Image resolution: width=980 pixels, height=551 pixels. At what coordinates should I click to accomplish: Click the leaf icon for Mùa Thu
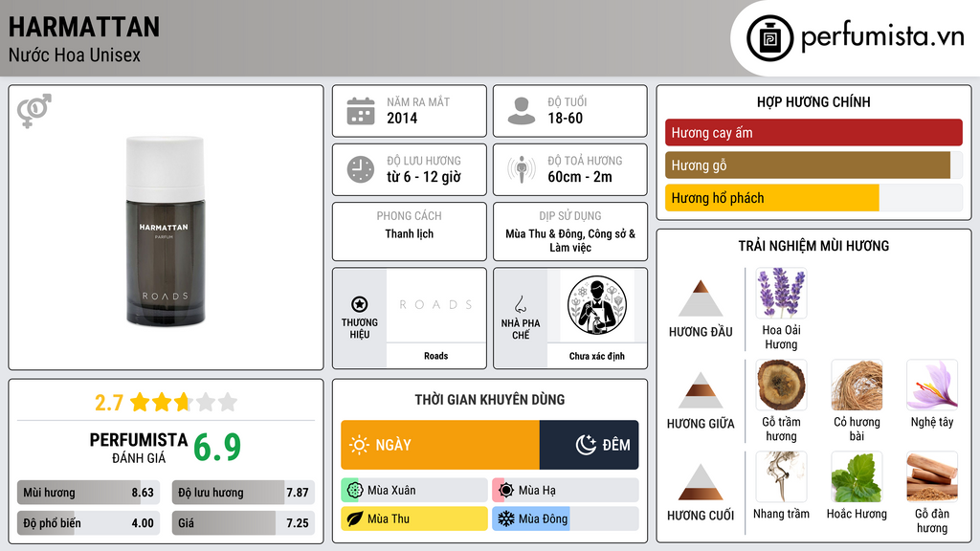(x=354, y=518)
